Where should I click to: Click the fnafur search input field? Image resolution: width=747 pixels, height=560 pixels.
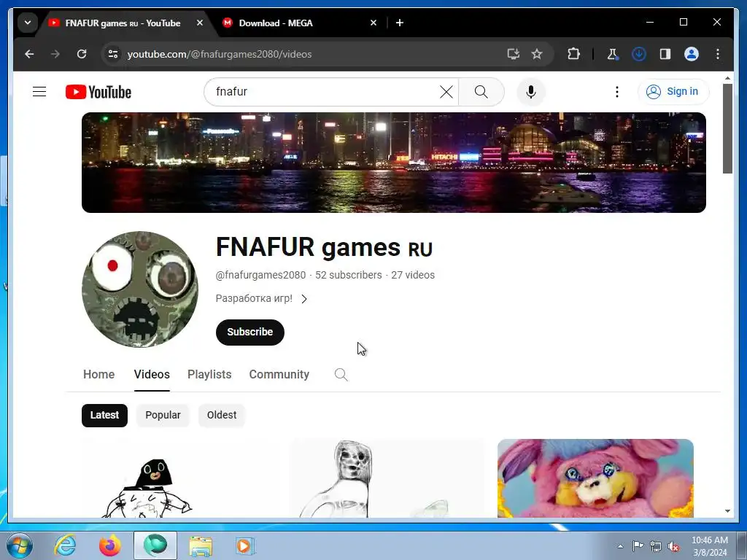tap(324, 92)
